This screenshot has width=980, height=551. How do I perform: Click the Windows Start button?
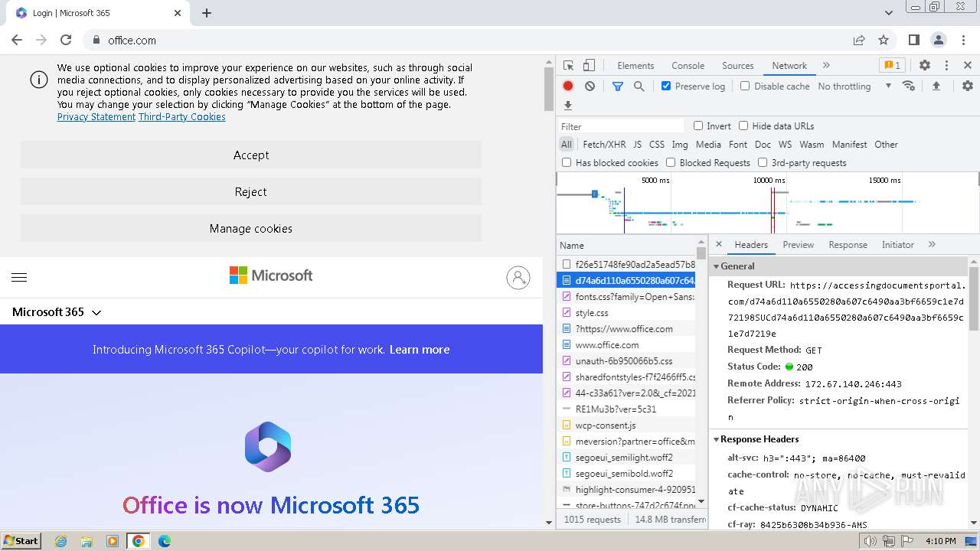pos(21,541)
